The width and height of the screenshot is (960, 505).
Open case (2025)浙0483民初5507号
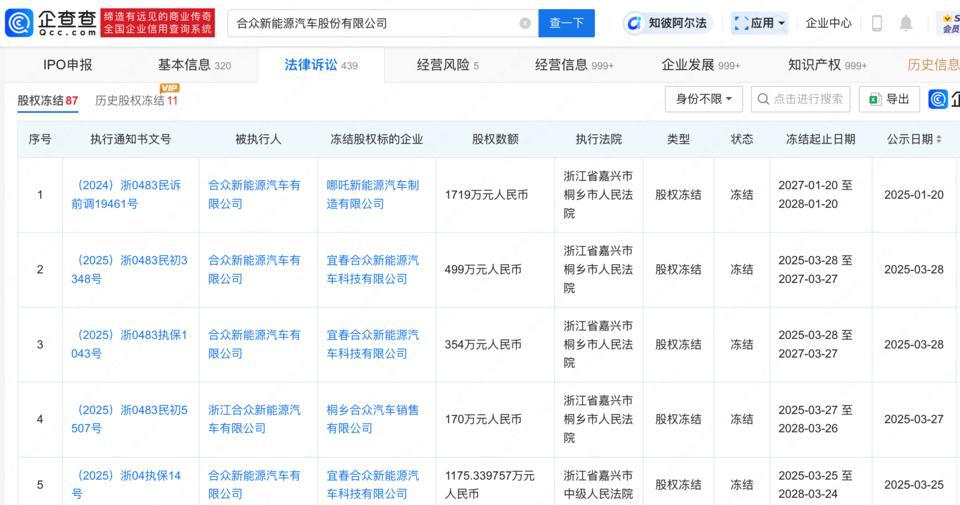click(x=129, y=419)
